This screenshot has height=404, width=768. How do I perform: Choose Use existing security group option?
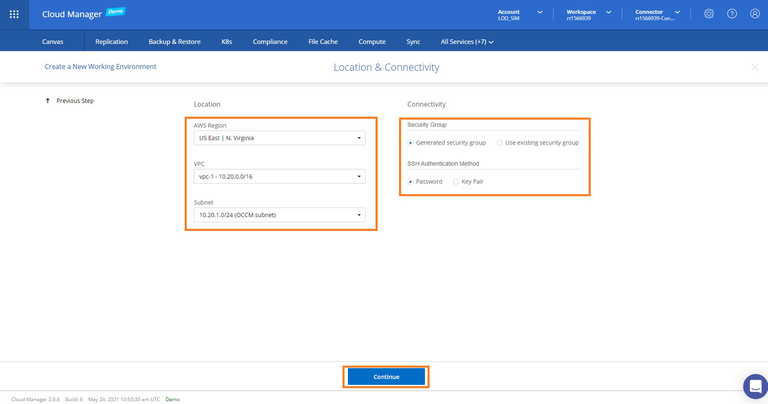click(x=500, y=143)
